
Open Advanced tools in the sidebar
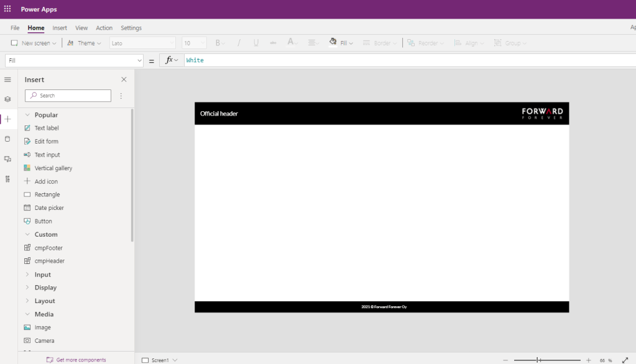tap(7, 179)
